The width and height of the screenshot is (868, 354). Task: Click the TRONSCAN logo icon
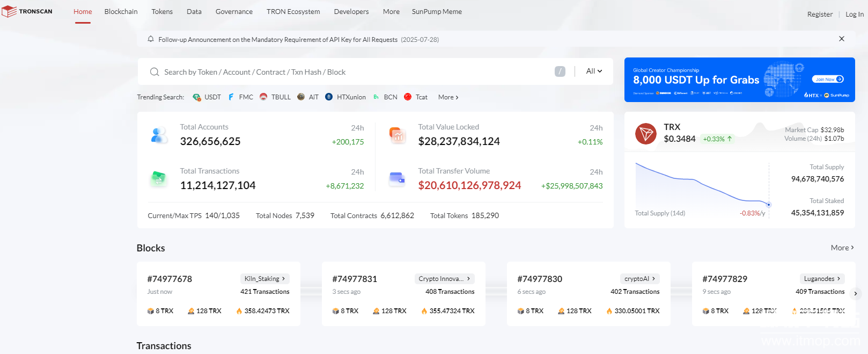pos(9,11)
